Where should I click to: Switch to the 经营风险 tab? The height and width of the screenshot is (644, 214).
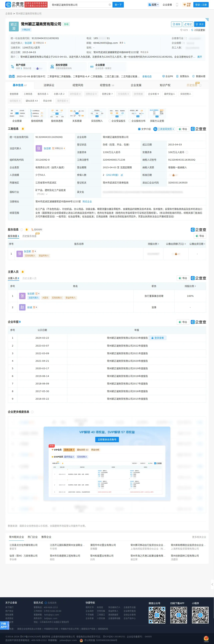(x=78, y=85)
